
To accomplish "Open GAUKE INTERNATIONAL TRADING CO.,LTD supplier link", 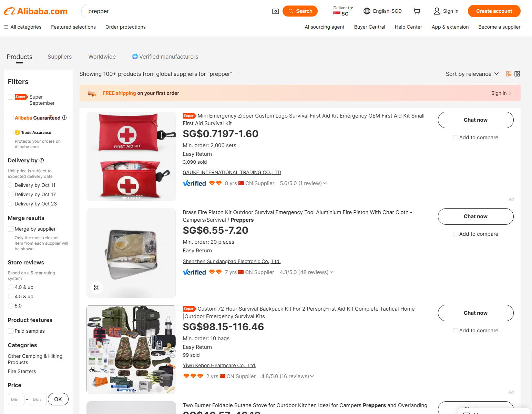I will click(232, 172).
